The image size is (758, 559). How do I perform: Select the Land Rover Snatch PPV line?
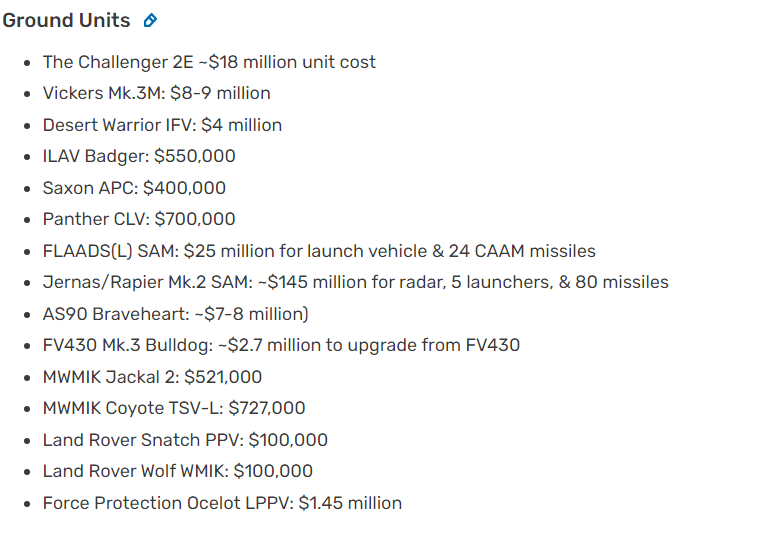[185, 440]
